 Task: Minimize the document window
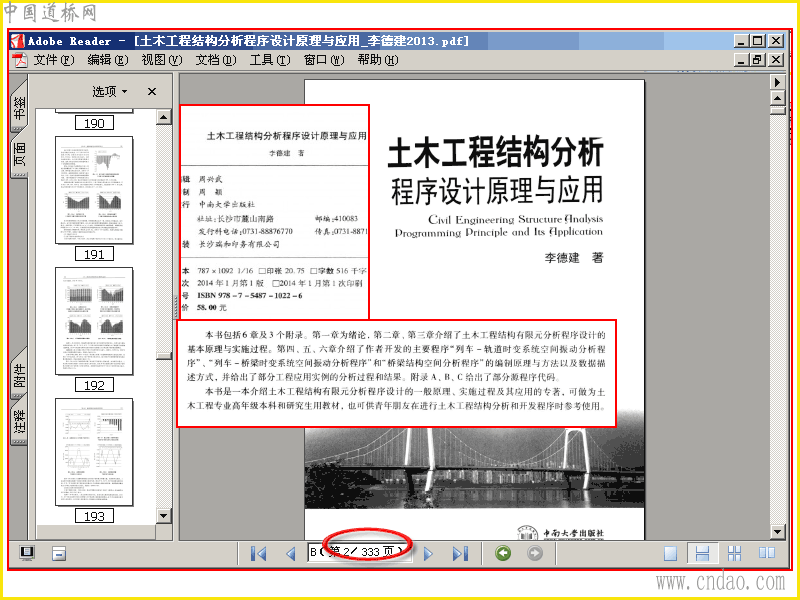point(742,60)
